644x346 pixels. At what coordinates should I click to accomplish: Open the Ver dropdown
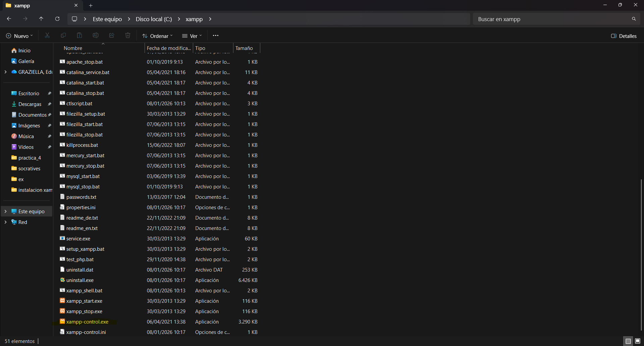(x=192, y=36)
